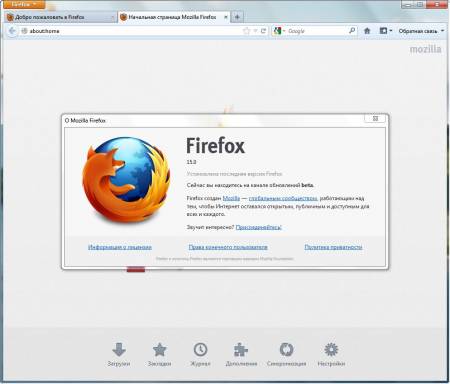Open the bookmarks toolbar menu dropdown
Screen dimensions: 450x384
(x=386, y=31)
